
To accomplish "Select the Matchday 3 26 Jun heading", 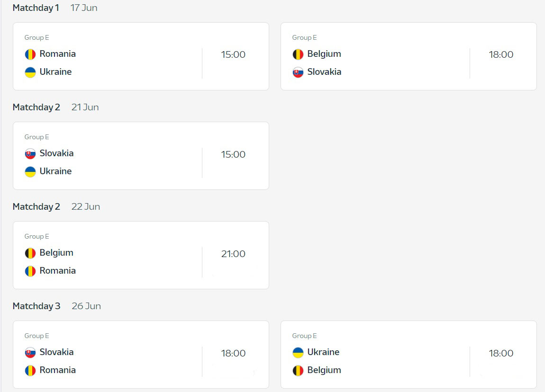I will click(x=57, y=306).
